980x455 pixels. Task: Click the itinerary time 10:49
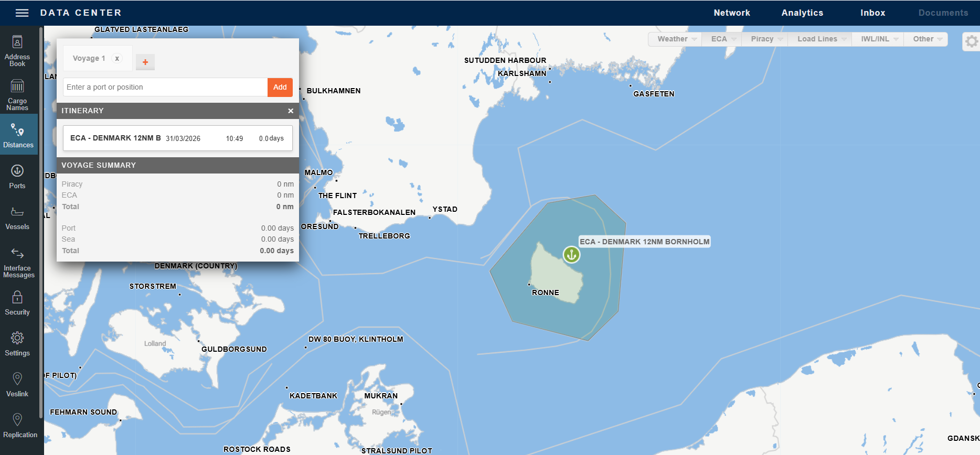coord(235,138)
